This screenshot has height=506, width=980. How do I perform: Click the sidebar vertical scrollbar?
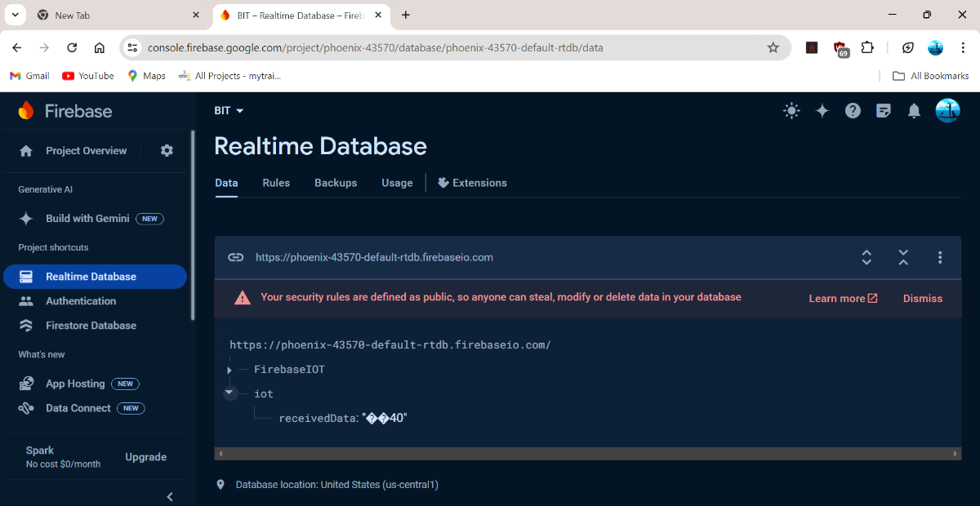[x=193, y=224]
